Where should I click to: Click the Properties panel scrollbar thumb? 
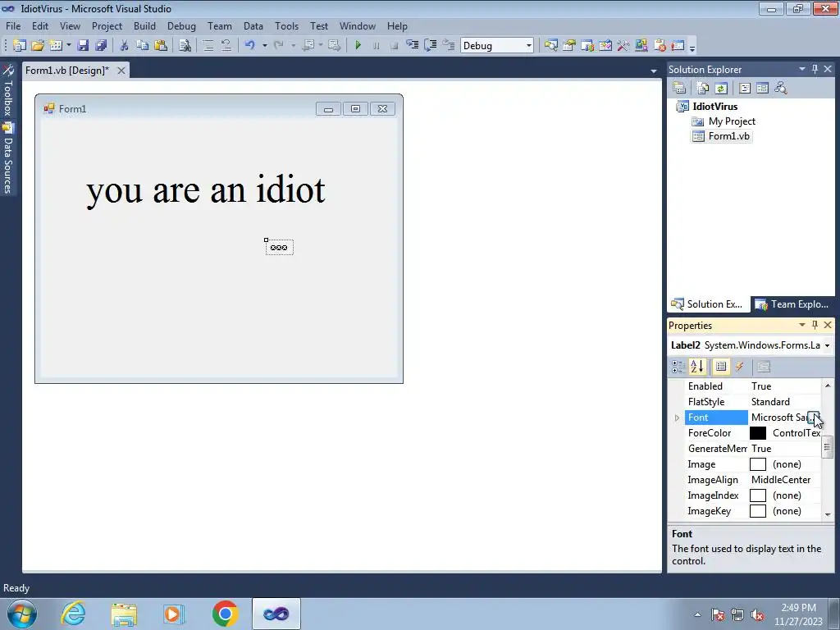click(x=828, y=447)
